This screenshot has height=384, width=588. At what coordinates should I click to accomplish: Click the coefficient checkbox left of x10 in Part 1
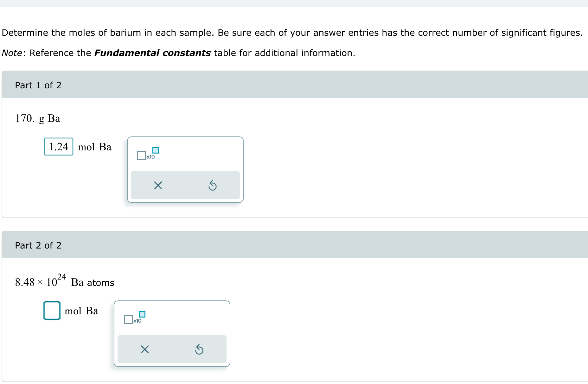coord(141,155)
